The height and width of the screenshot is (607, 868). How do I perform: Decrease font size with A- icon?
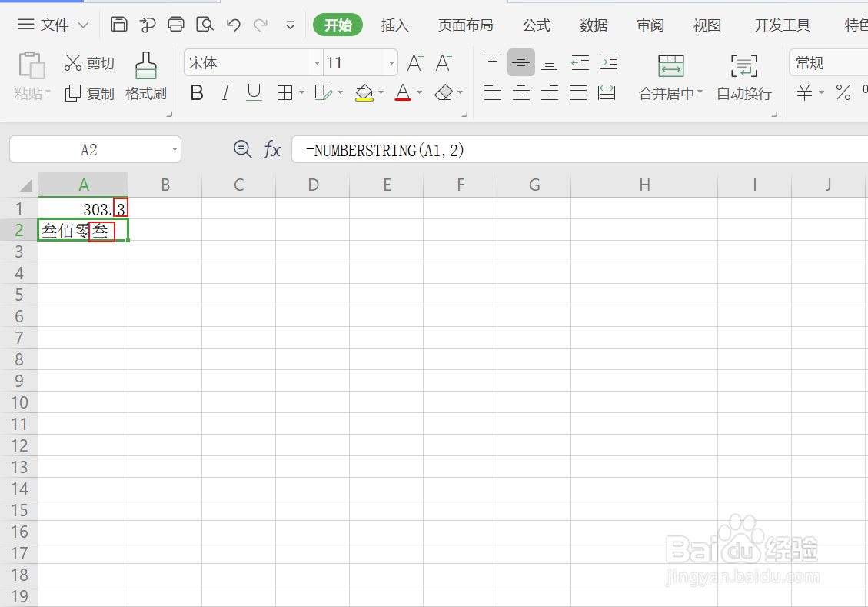(444, 62)
